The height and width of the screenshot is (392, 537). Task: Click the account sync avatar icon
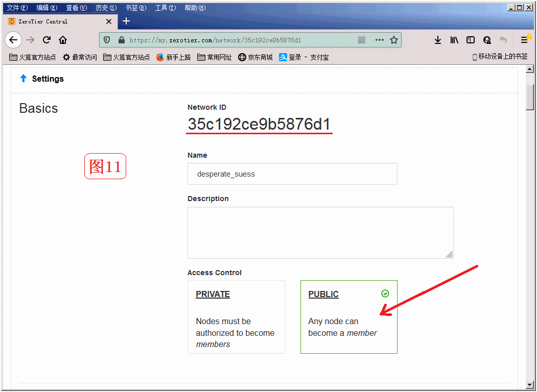pos(487,40)
